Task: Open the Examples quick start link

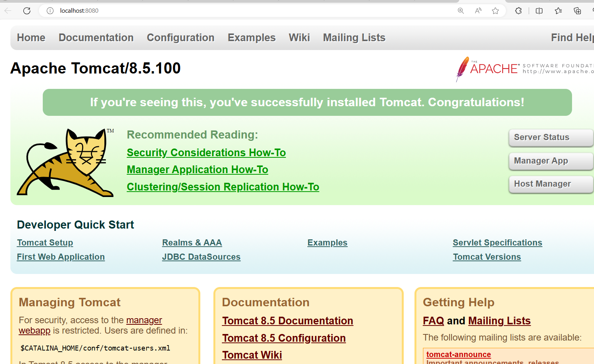Action: [x=327, y=243]
